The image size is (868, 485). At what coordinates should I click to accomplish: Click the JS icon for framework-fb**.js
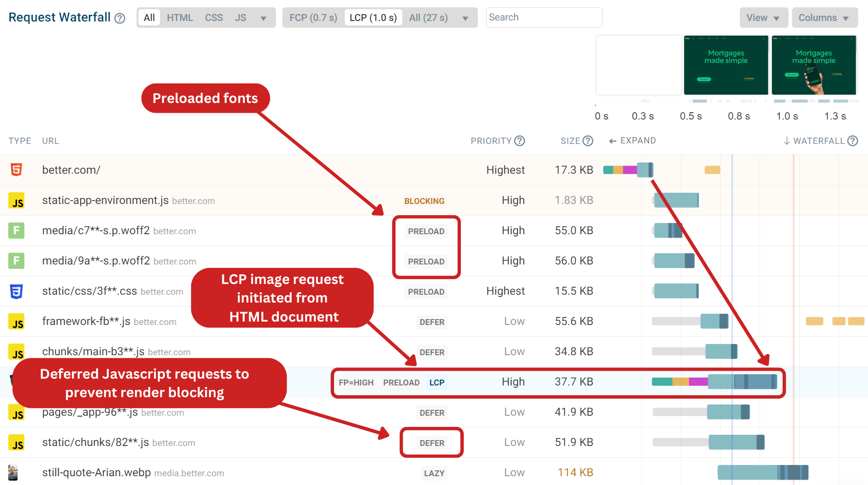[x=16, y=322]
